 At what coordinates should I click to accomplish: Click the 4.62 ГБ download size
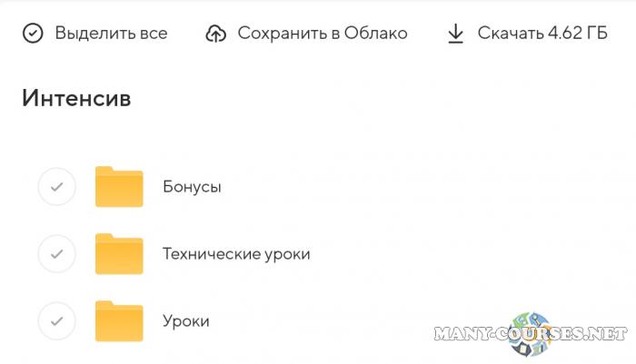coord(578,34)
